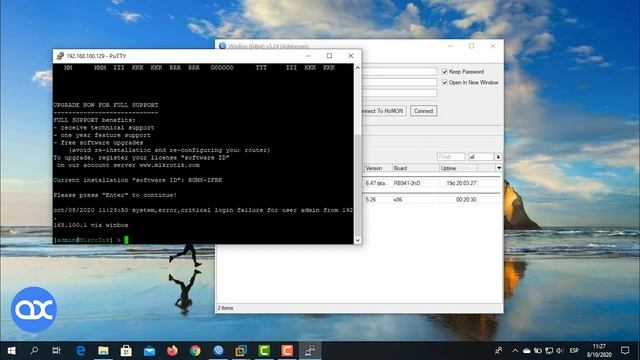This screenshot has height=360, width=640.
Task: Click the Connect To RoMON button
Action: pyautogui.click(x=384, y=111)
